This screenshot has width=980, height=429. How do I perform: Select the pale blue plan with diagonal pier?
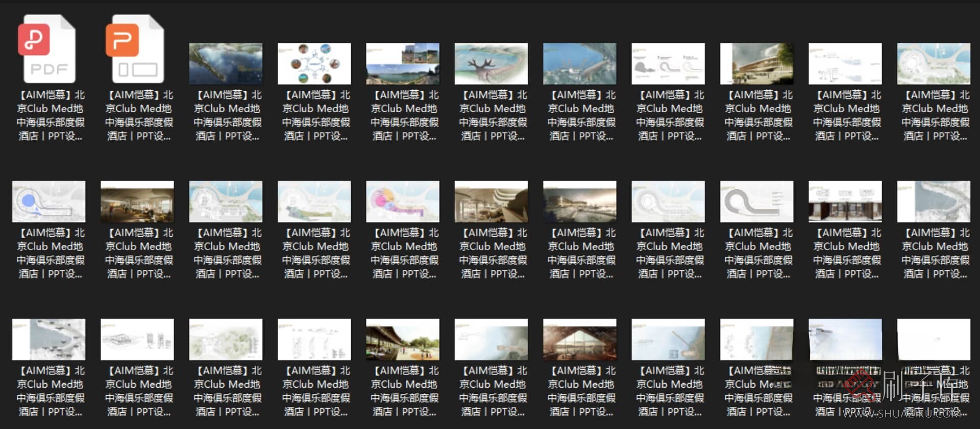(668, 340)
